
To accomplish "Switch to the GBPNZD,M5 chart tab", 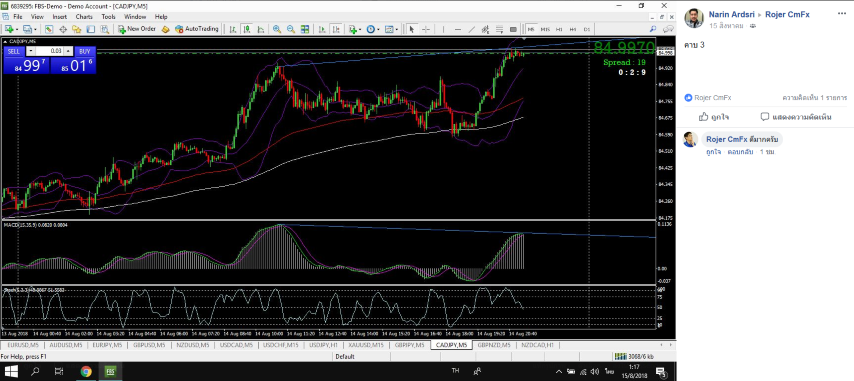I will tap(493, 345).
